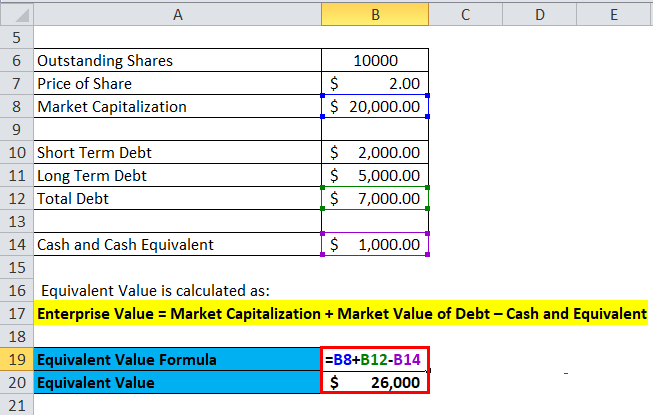The width and height of the screenshot is (653, 415).
Task: Click the 'Cash and Cash Equivalent' cell
Action: 177,244
